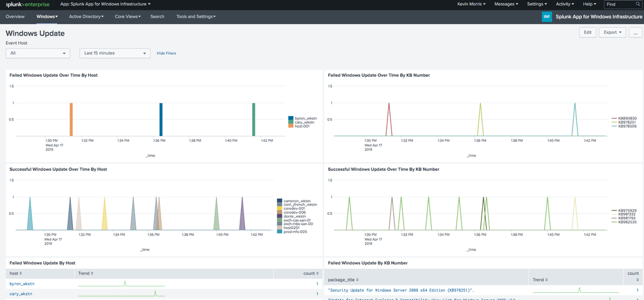Click cameron_wkstn legend swatch
Screen dimensions: 644x300
coord(280,201)
